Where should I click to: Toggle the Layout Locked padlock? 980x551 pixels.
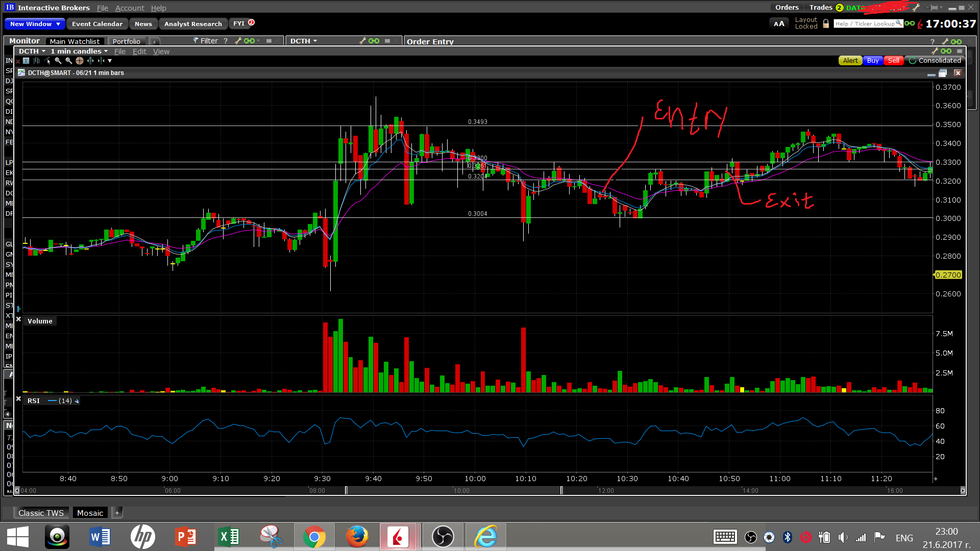click(826, 24)
